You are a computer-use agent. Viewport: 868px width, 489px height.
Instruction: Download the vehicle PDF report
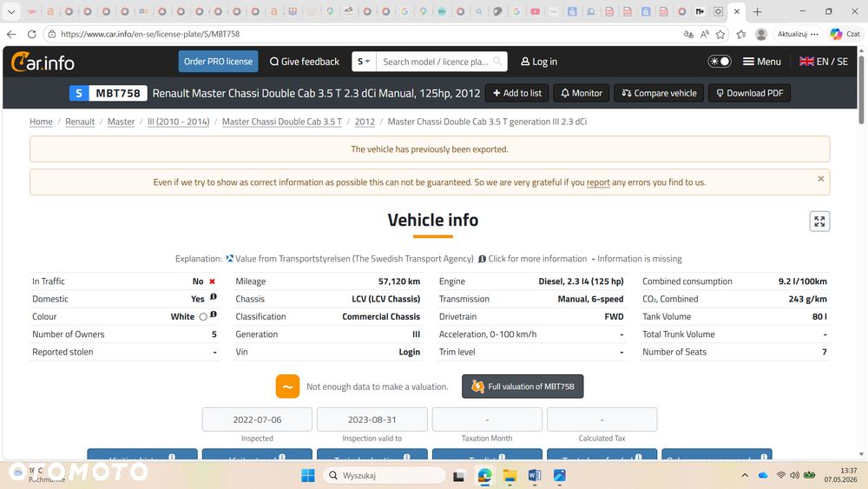(750, 93)
